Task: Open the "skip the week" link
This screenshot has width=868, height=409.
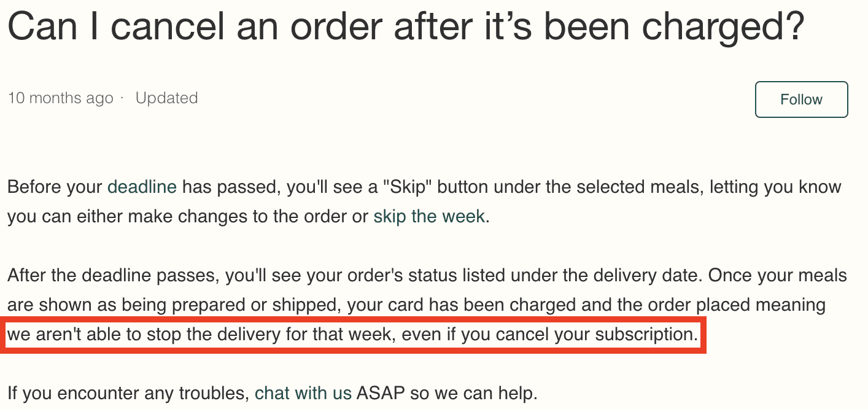Action: pyautogui.click(x=429, y=217)
